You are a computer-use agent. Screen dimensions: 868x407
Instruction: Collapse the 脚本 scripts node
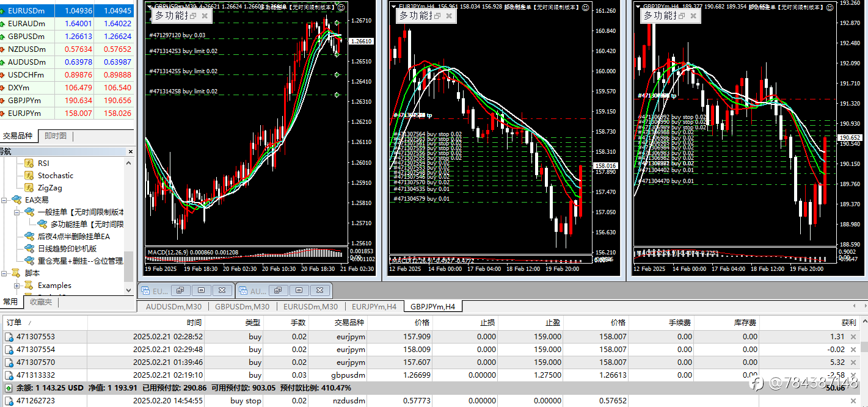click(x=4, y=273)
